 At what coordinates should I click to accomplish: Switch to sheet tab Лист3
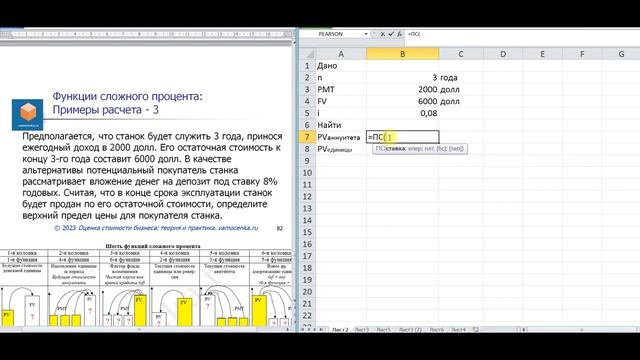(x=361, y=329)
